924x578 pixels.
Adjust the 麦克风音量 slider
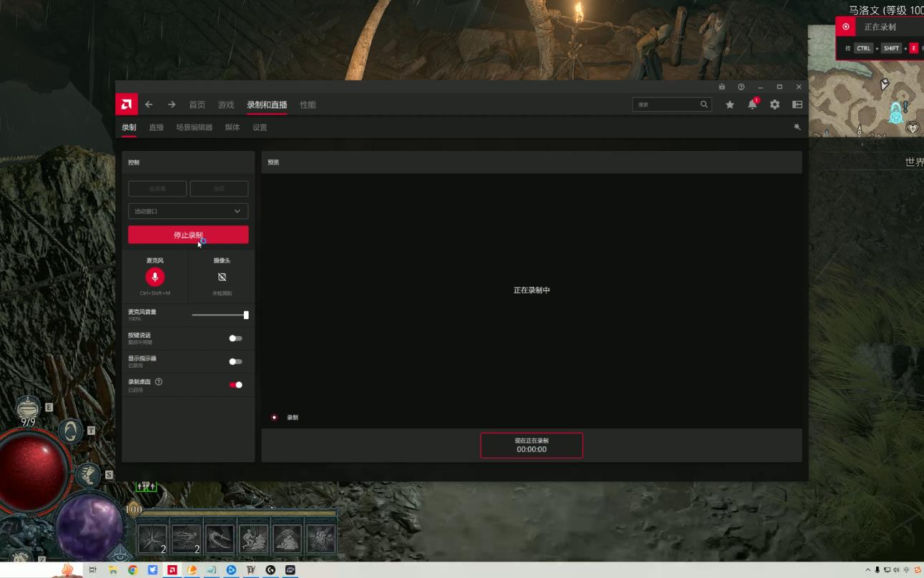coord(220,315)
